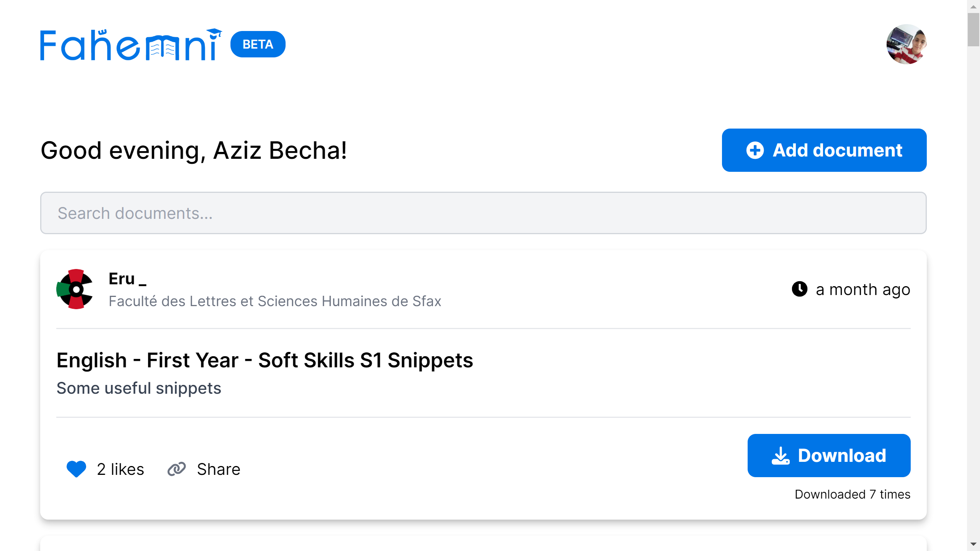Click the Fahemni logo
The height and width of the screenshot is (551, 980).
pos(131,44)
